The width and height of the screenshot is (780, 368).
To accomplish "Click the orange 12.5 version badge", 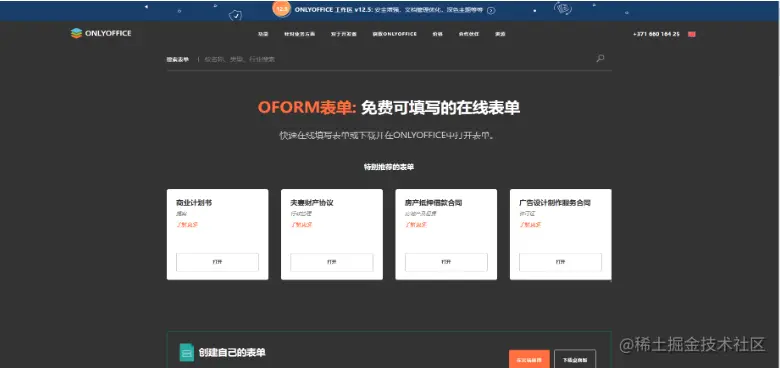I will pos(282,8).
